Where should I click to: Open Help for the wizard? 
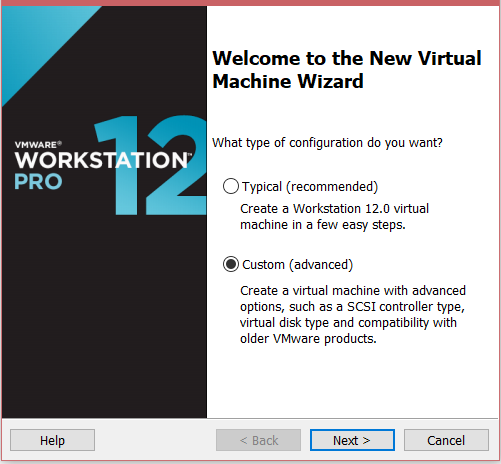pos(52,440)
